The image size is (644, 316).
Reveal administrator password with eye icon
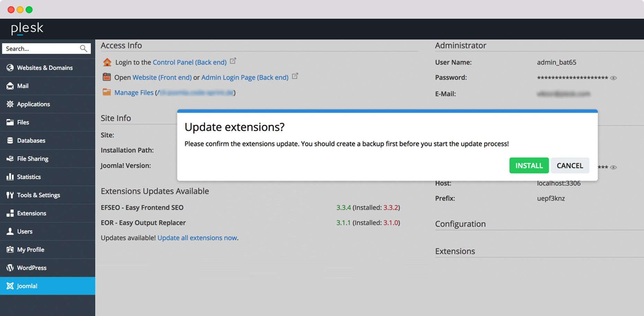coord(613,78)
